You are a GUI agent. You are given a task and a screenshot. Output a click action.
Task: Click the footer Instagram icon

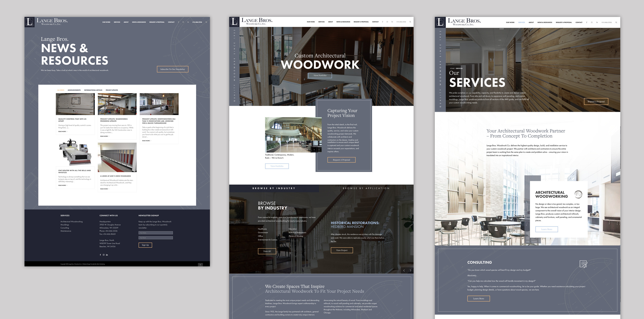coord(104,255)
